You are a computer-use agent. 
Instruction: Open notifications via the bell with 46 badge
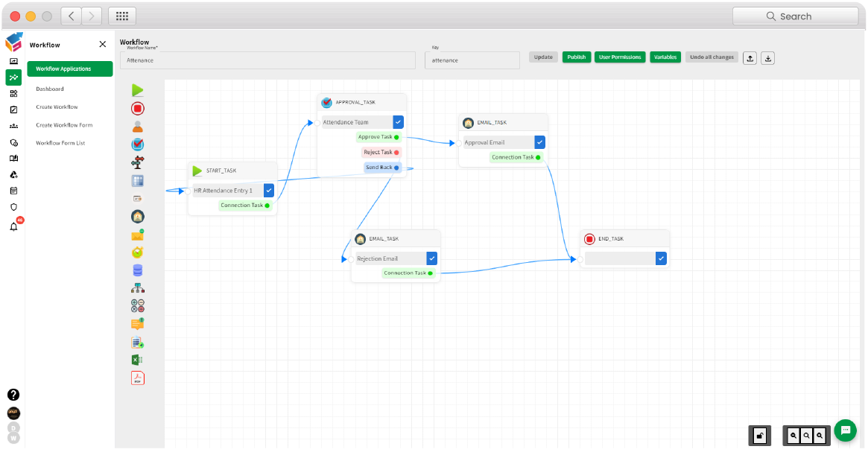tap(13, 227)
